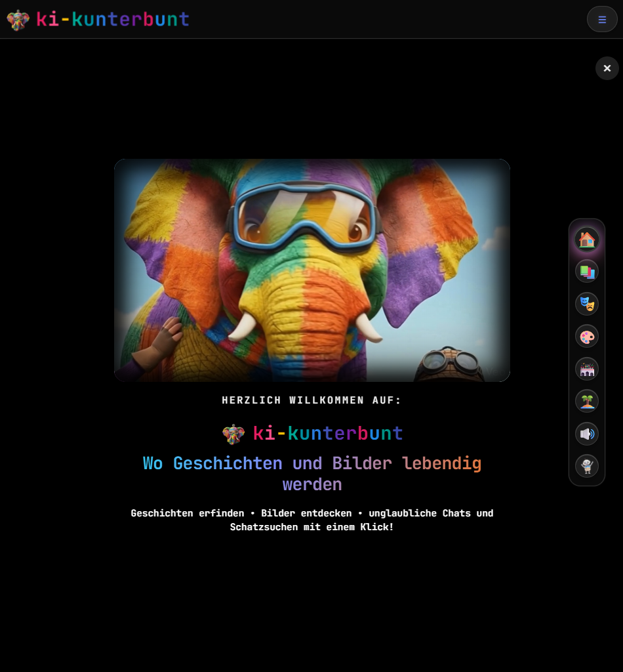Toggle the speaker sound icon
This screenshot has width=623, height=672.
coord(586,434)
